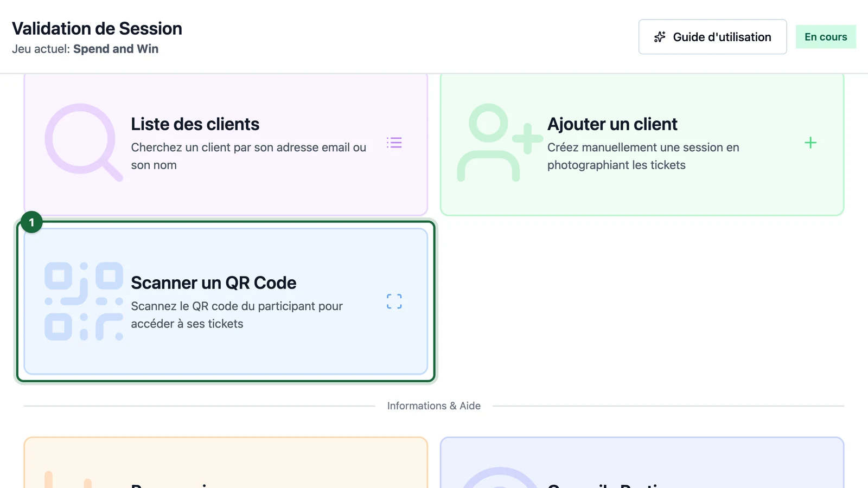Open the Guide d'utilisation button
The image size is (868, 488).
coord(712,37)
